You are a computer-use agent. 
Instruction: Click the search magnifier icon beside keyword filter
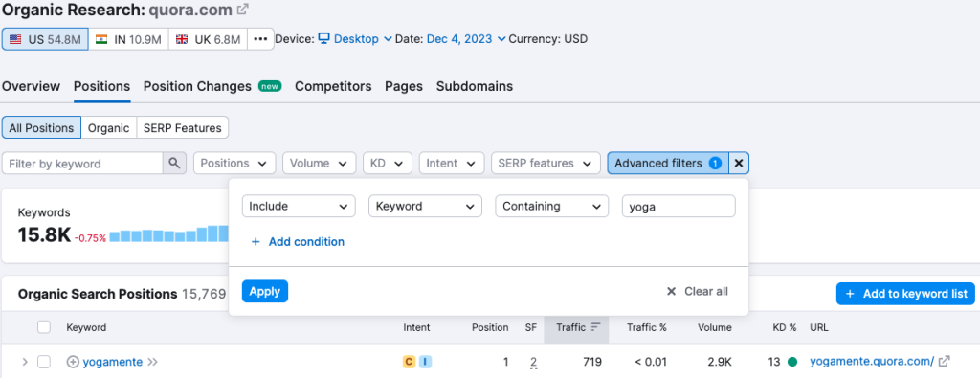pyautogui.click(x=174, y=164)
